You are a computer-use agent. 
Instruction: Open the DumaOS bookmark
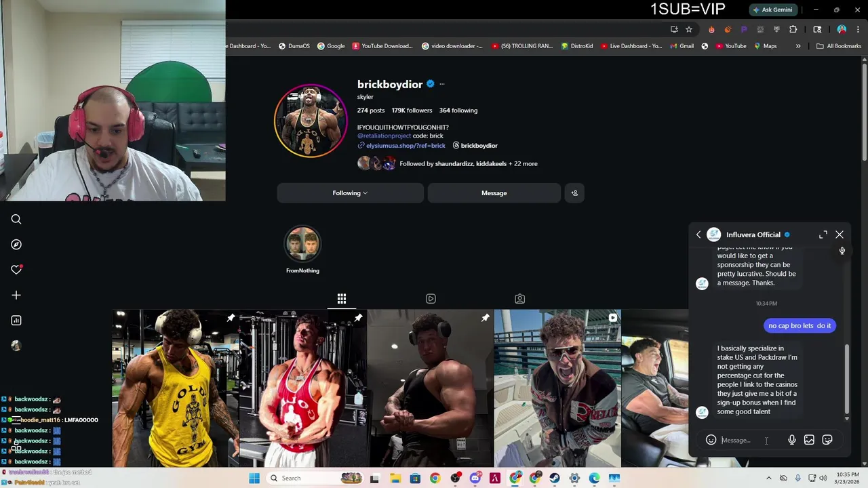[294, 46]
